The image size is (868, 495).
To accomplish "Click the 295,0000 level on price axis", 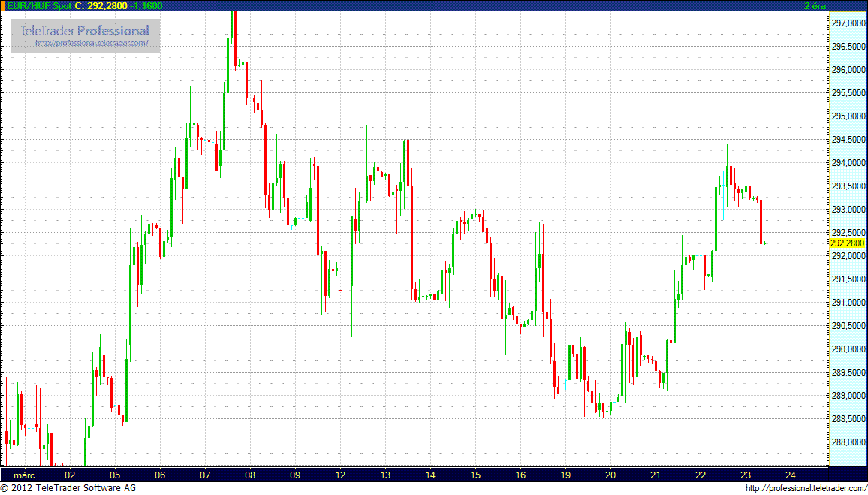I will click(x=848, y=116).
